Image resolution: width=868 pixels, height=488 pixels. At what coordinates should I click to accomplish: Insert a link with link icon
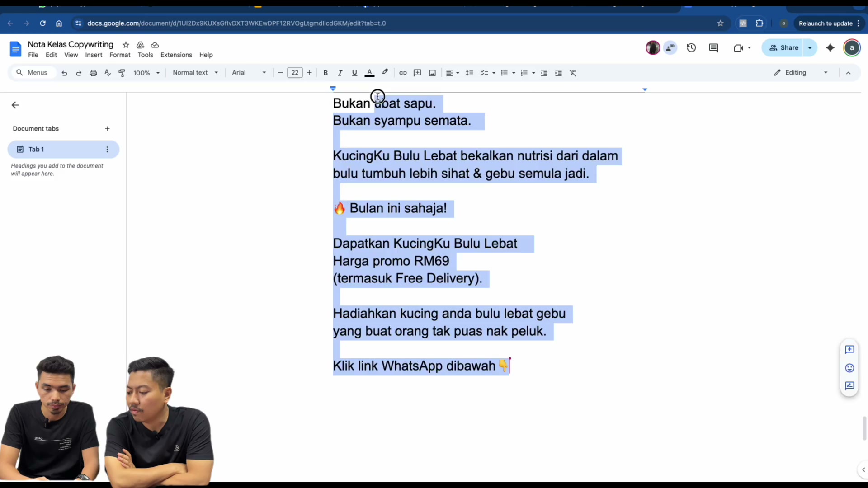click(403, 73)
